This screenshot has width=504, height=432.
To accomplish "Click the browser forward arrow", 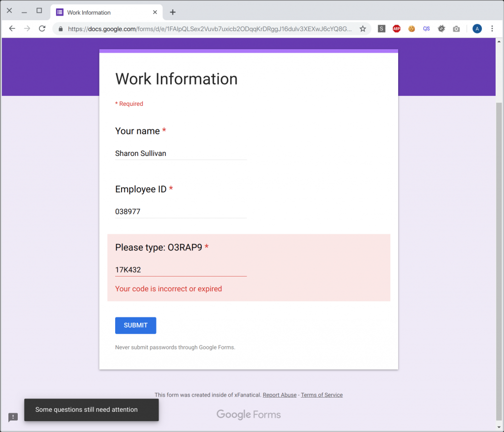I will click(27, 29).
